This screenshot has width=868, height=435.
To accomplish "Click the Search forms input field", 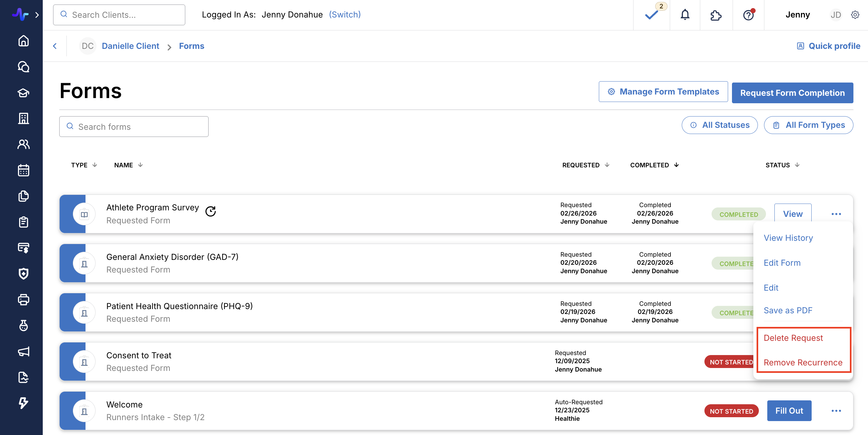I will pyautogui.click(x=134, y=127).
